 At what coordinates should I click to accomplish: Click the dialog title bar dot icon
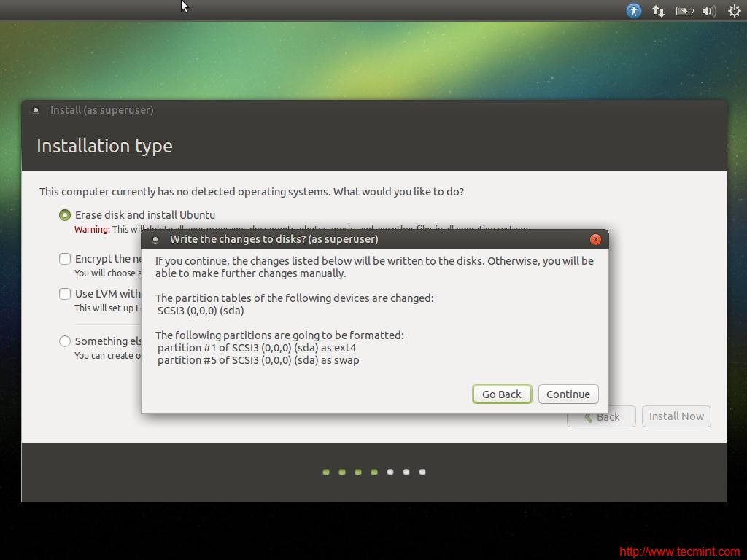[x=155, y=239]
